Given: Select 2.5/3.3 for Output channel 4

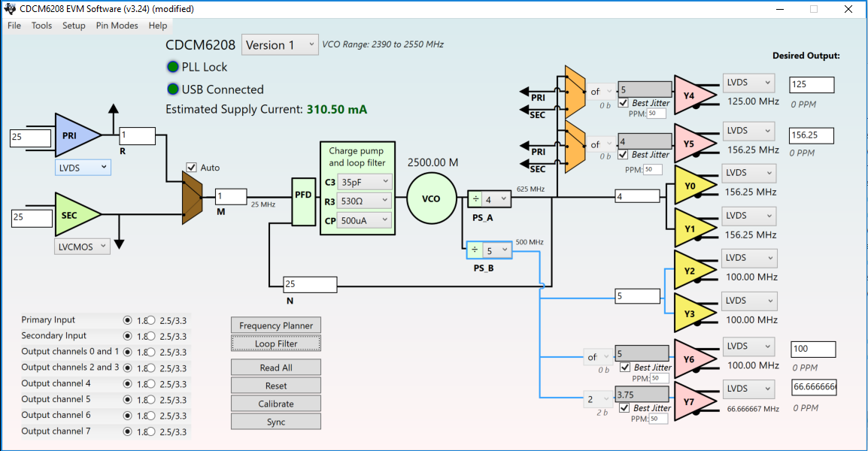Looking at the screenshot, I should [x=151, y=383].
